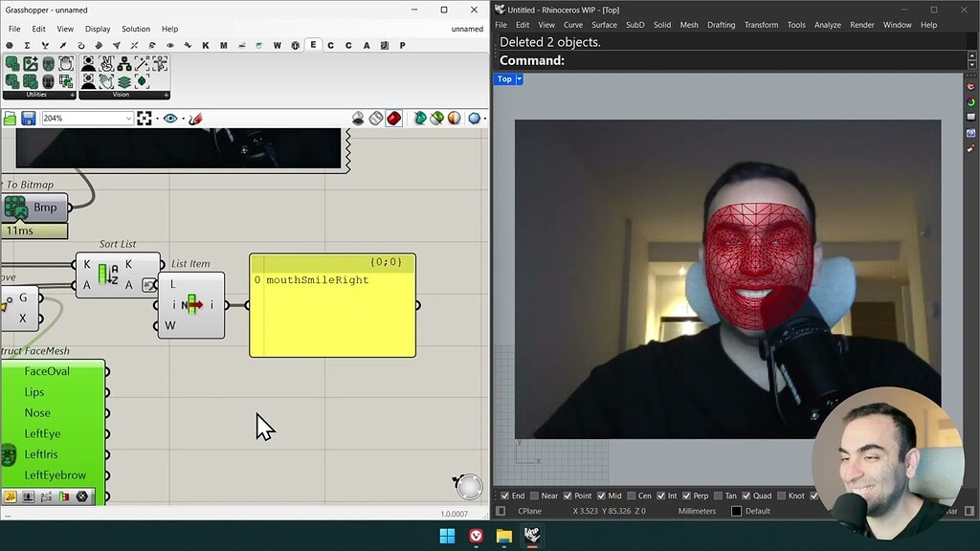The image size is (980, 551).
Task: Click the Sort List component icon
Action: tap(107, 275)
